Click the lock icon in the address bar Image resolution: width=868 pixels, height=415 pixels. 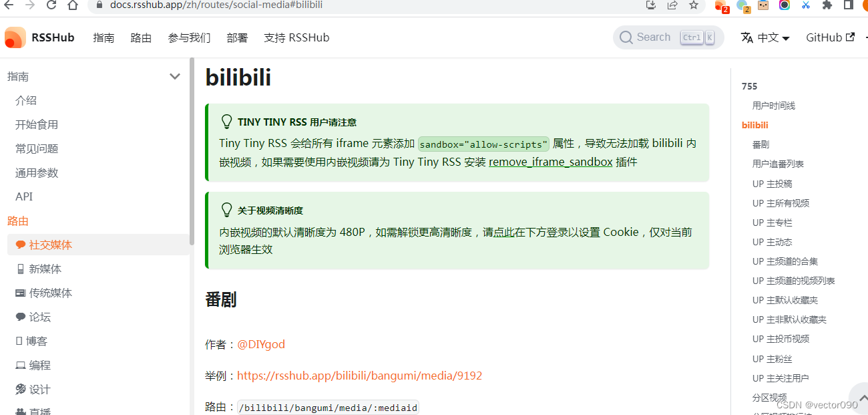tap(99, 5)
